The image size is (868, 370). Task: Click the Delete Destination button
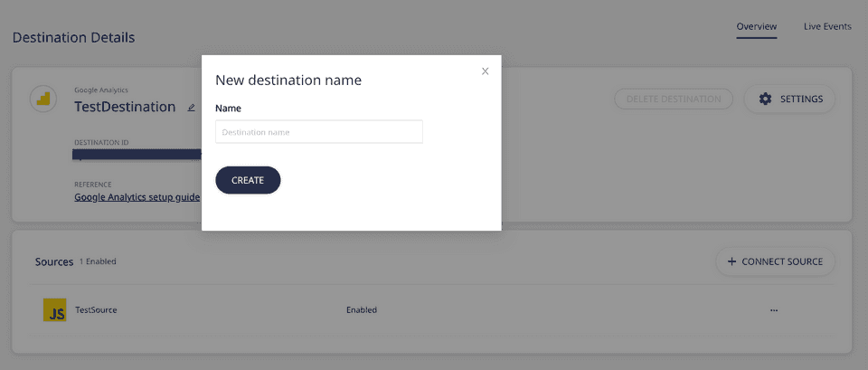(674, 99)
